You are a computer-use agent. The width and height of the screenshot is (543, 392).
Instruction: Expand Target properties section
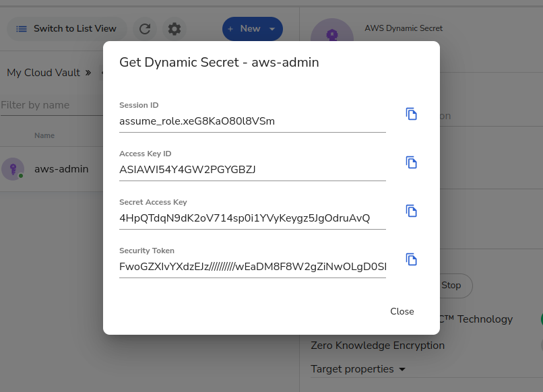tap(358, 369)
